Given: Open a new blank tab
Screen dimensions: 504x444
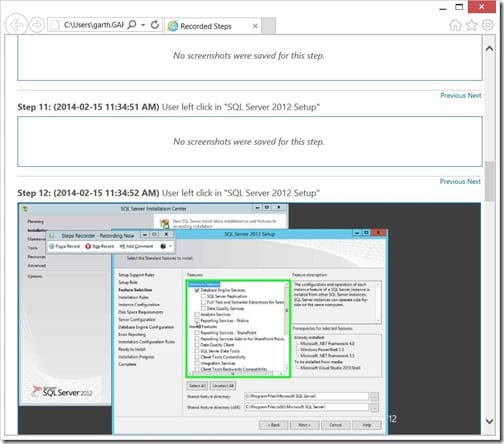Looking at the screenshot, I should tap(268, 26).
